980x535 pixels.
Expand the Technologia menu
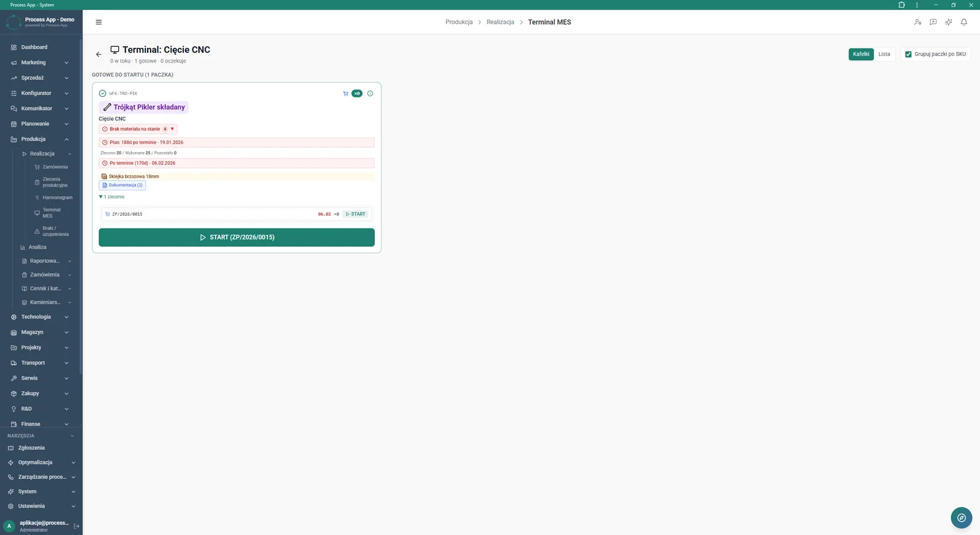(40, 317)
